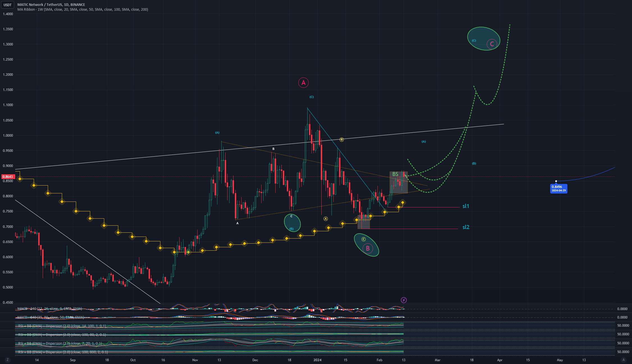Select the red sl1 horizontal line
632x364 pixels.
424,207
